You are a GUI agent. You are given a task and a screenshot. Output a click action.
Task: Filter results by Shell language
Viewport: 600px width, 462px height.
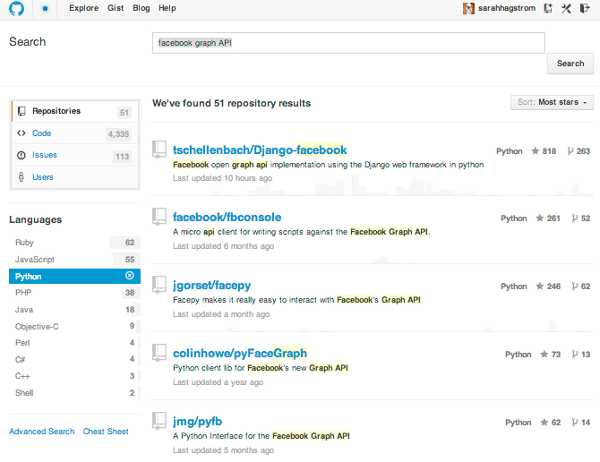tap(75, 393)
